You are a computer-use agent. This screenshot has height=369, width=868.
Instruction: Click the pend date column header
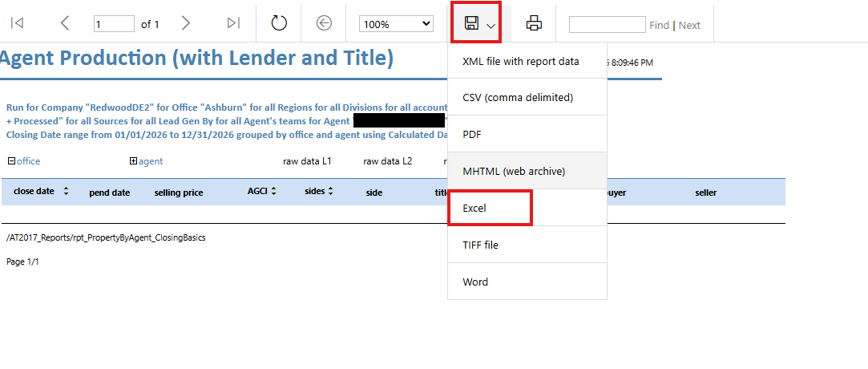click(110, 193)
